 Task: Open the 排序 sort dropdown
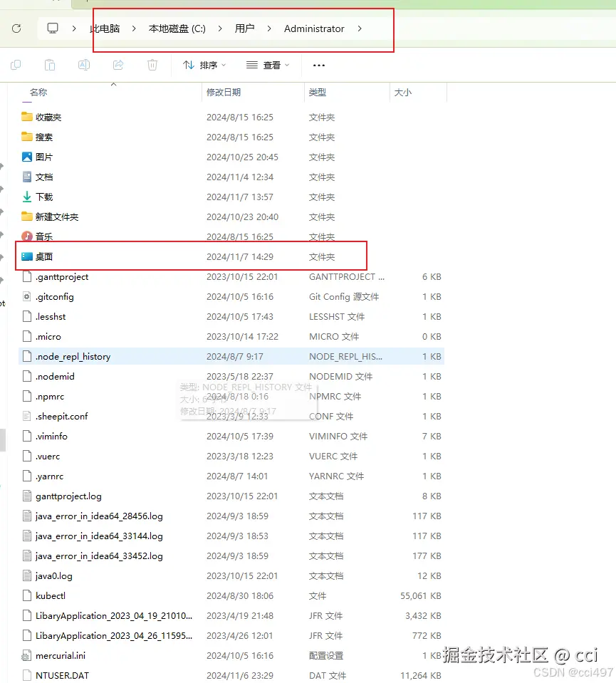[204, 66]
